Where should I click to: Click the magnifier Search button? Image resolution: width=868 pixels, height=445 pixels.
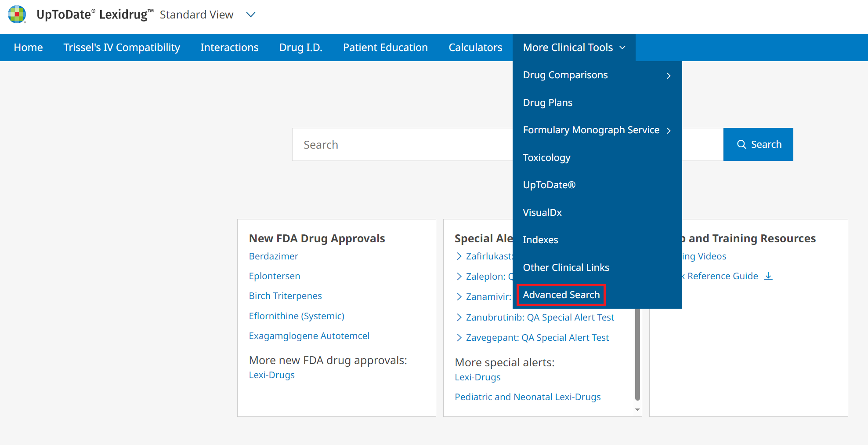[x=758, y=145]
